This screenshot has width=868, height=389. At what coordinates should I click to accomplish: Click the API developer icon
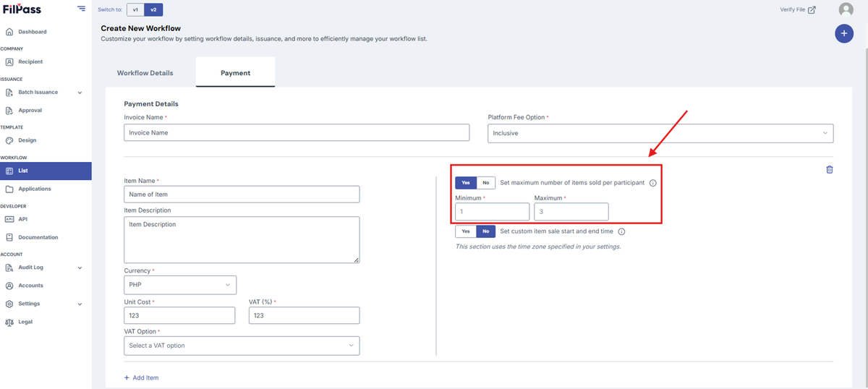9,219
